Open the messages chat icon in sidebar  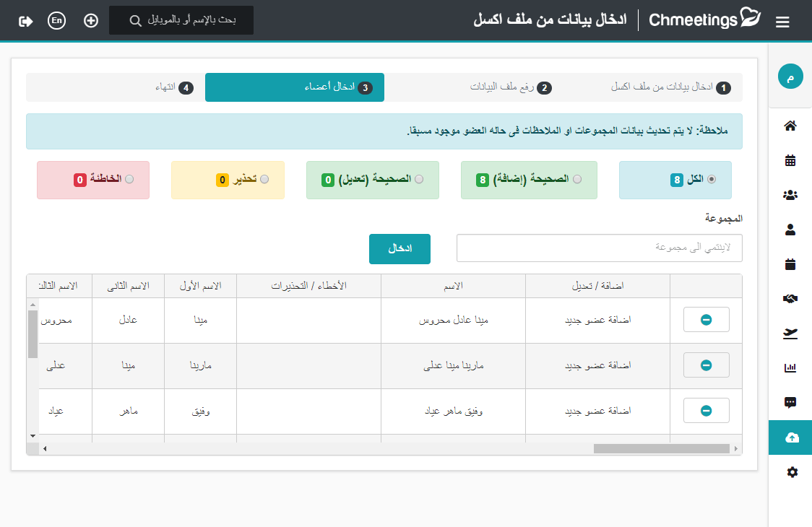point(790,403)
